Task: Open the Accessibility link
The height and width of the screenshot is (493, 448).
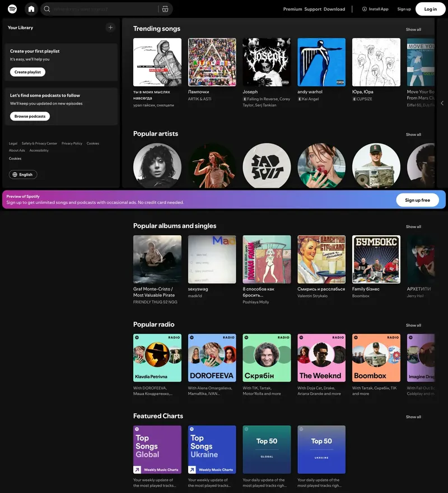Action: (39, 150)
